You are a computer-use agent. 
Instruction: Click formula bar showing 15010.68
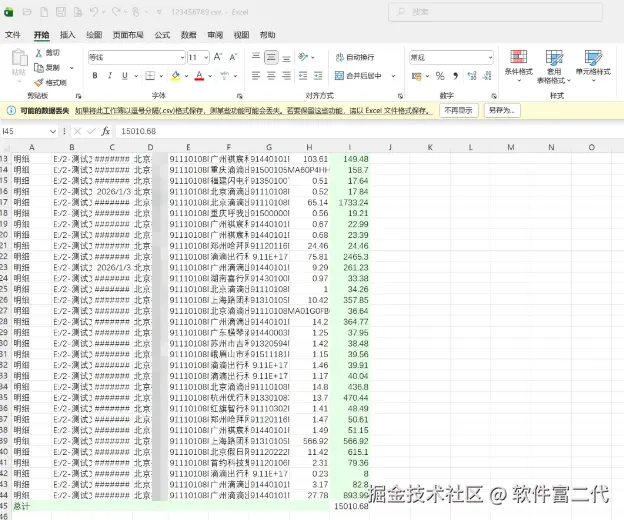point(370,131)
